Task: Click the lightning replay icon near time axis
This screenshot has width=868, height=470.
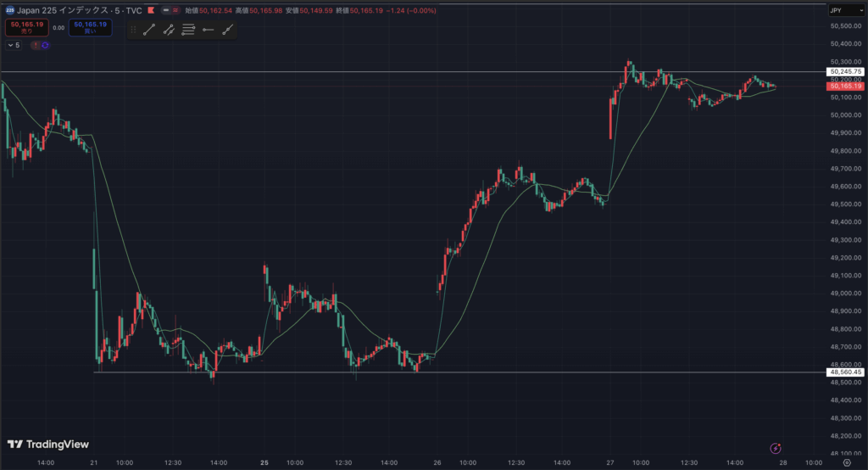Action: pyautogui.click(x=775, y=448)
